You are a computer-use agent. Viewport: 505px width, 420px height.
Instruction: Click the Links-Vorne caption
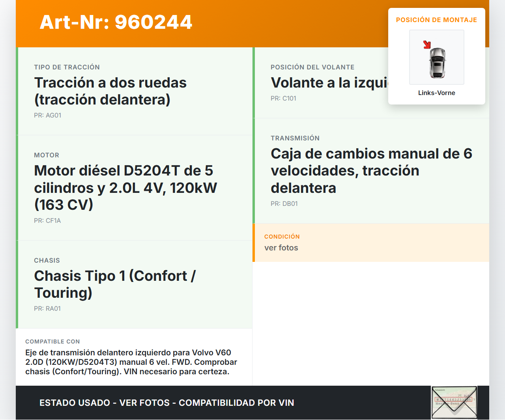coord(436,93)
